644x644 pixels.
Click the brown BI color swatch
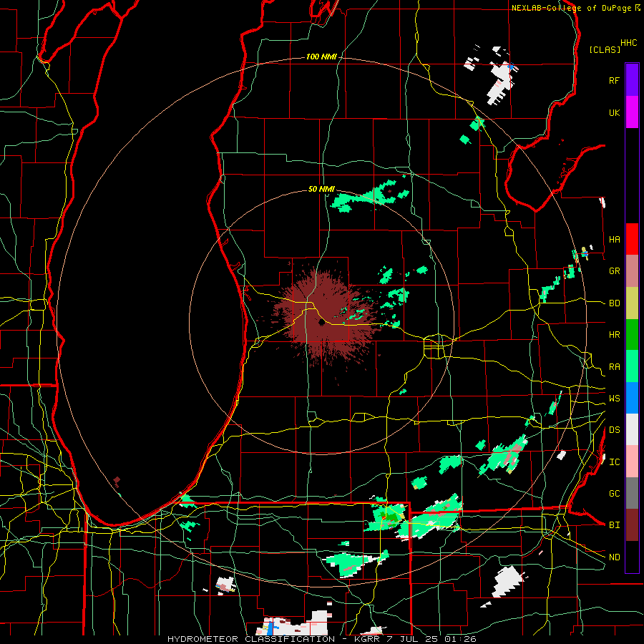pos(632,525)
